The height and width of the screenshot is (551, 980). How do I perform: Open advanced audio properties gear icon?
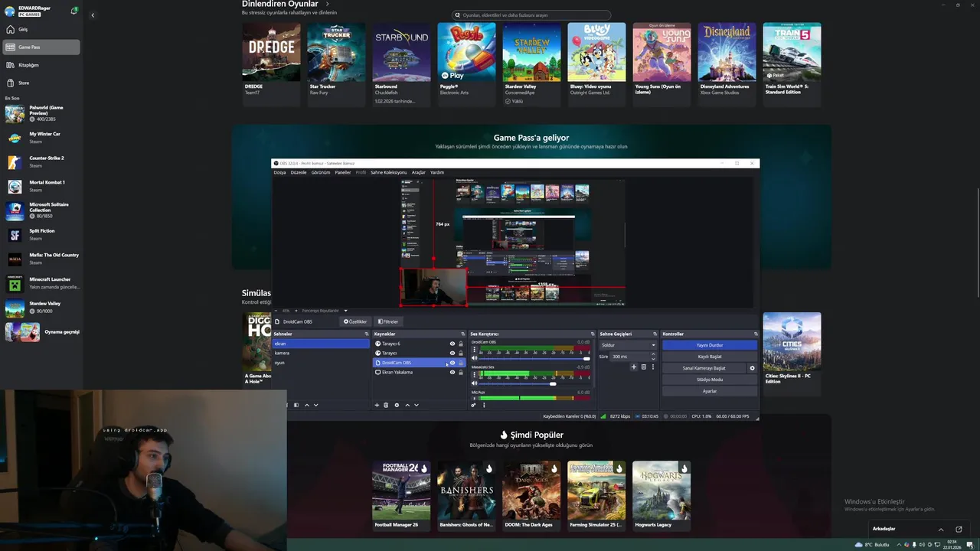[x=473, y=405]
